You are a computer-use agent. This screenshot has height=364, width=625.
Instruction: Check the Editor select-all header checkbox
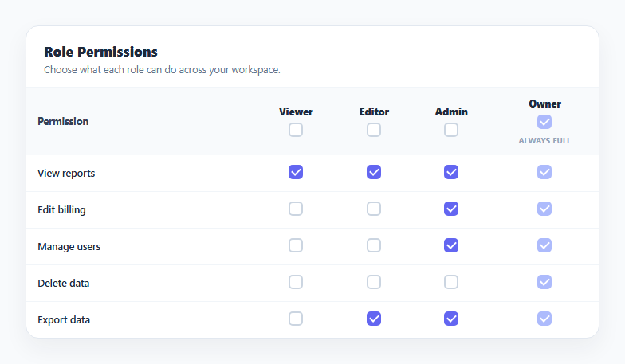(x=374, y=130)
